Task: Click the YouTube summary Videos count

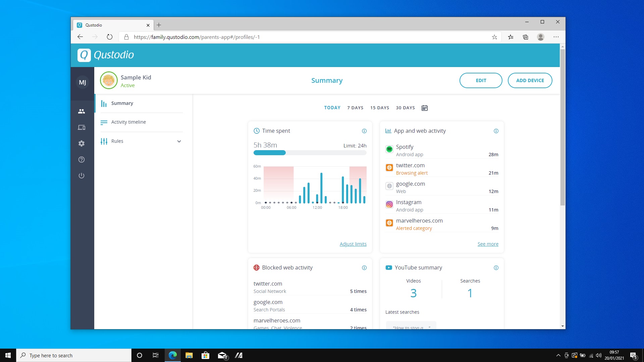Action: [x=413, y=293]
